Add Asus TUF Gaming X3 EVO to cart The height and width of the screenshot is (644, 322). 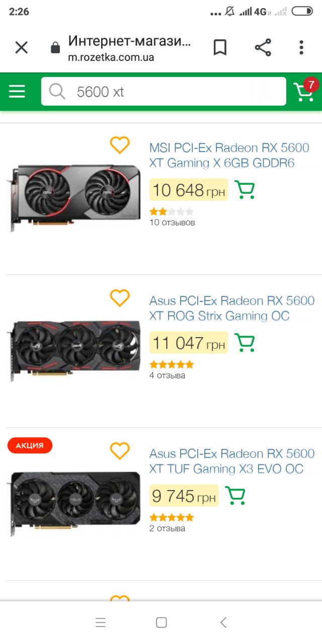tap(235, 496)
